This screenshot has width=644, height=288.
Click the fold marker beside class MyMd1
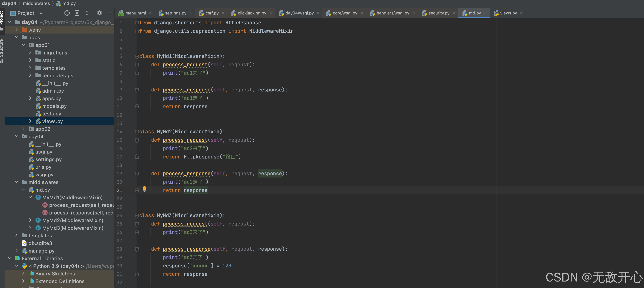[x=137, y=56]
